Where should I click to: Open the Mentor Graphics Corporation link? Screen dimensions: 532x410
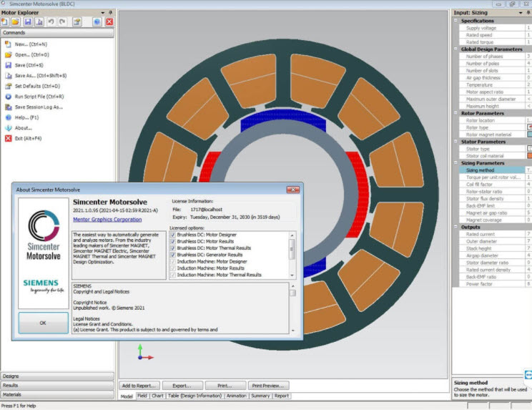[x=107, y=220]
